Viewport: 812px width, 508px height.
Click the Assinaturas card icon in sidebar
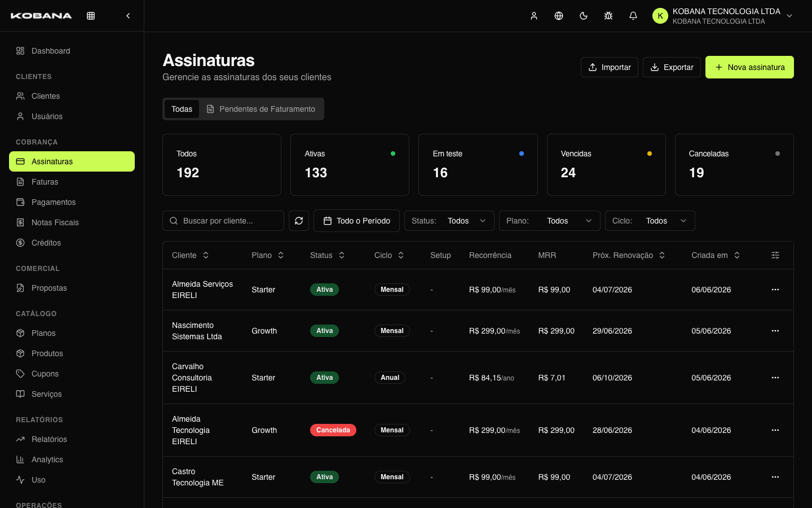point(20,161)
